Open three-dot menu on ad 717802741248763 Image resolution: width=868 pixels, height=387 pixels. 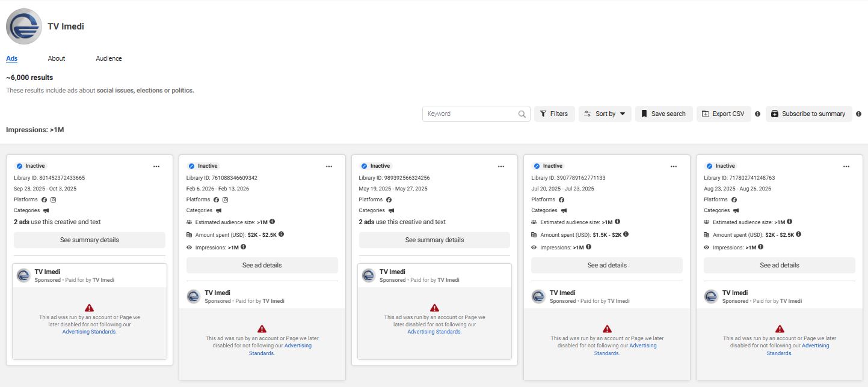click(x=846, y=166)
